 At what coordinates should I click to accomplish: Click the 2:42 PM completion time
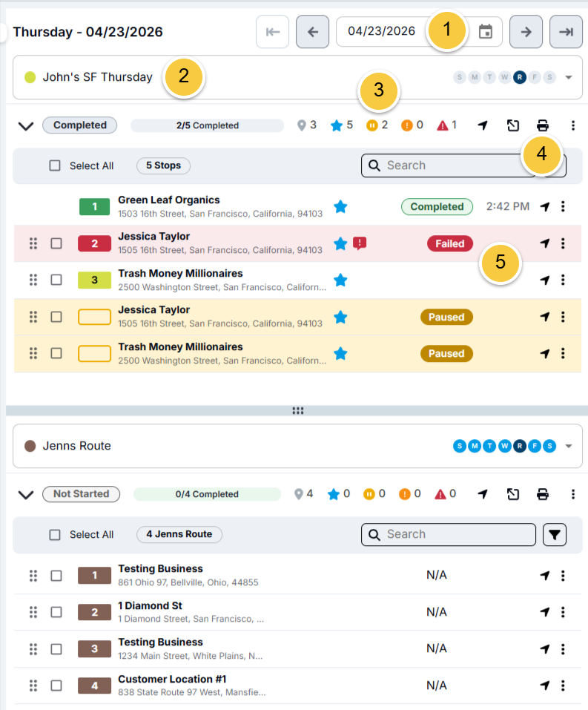click(x=507, y=206)
